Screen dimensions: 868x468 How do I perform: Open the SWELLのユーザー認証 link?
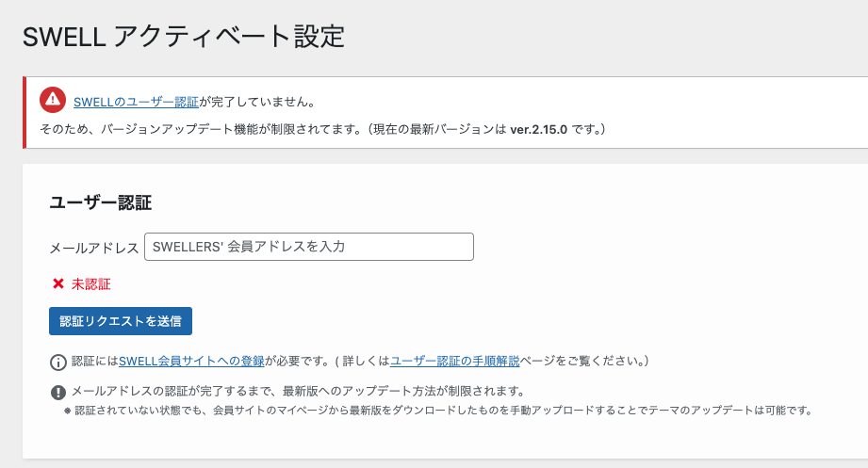pos(136,102)
